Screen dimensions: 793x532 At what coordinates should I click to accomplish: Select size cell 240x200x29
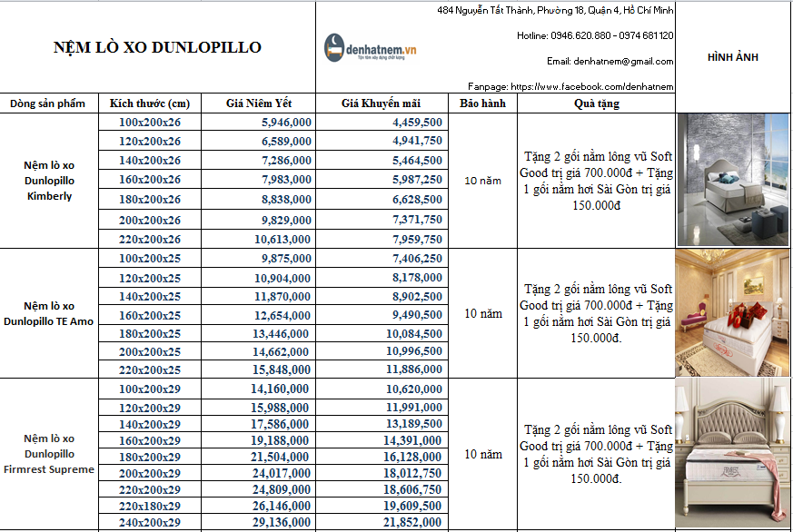[x=150, y=522]
